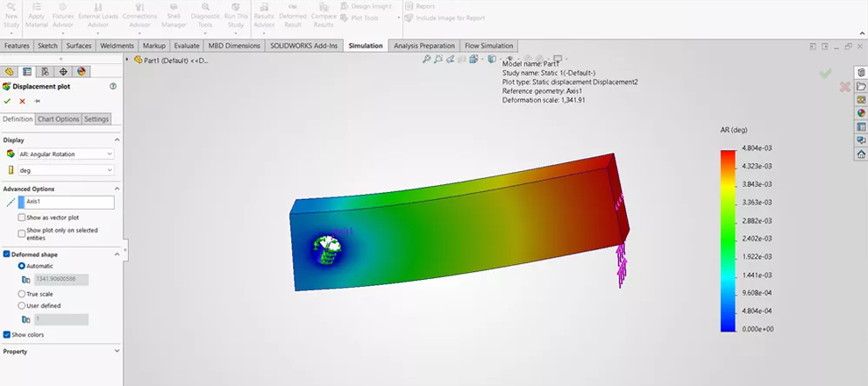Open the Run This Study dropdown arrow
Screen dimensions: 868x386
coord(236,33)
